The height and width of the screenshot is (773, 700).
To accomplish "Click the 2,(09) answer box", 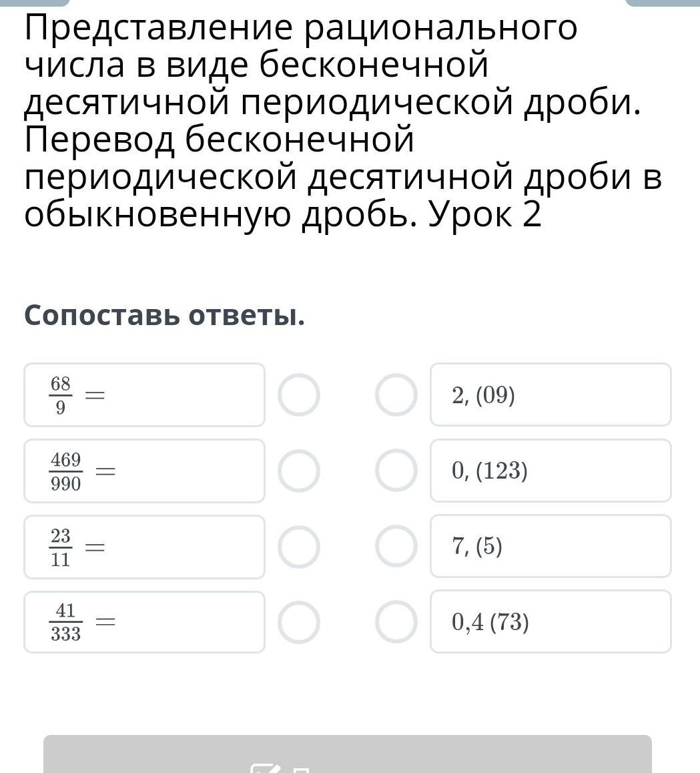I will pos(551,395).
